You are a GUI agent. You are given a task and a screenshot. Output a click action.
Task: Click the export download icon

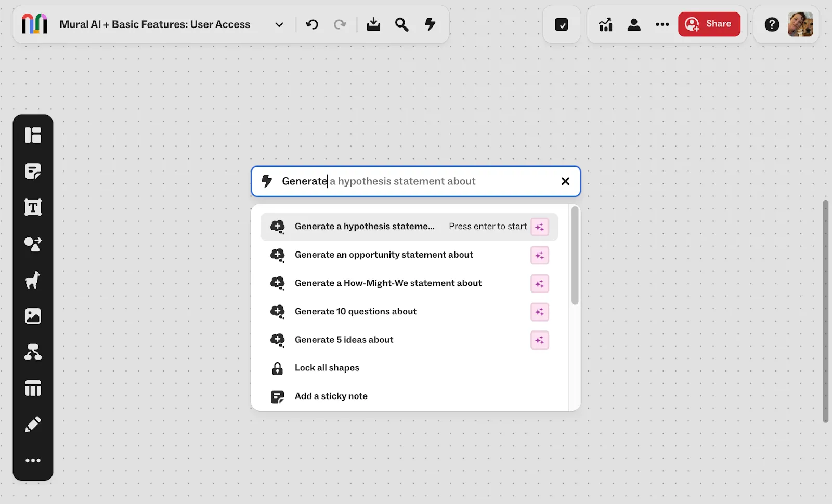click(373, 24)
